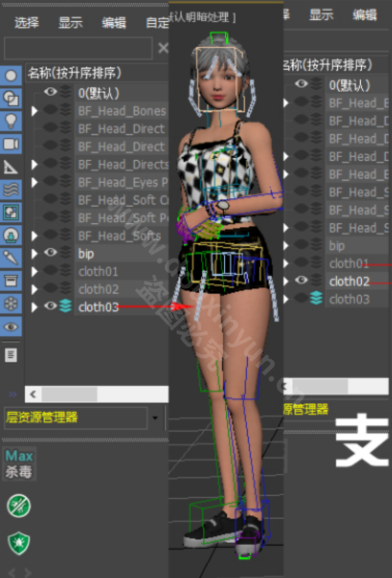The height and width of the screenshot is (578, 392).
Task: Toggle the display shapes filter icon
Action: click(11, 99)
